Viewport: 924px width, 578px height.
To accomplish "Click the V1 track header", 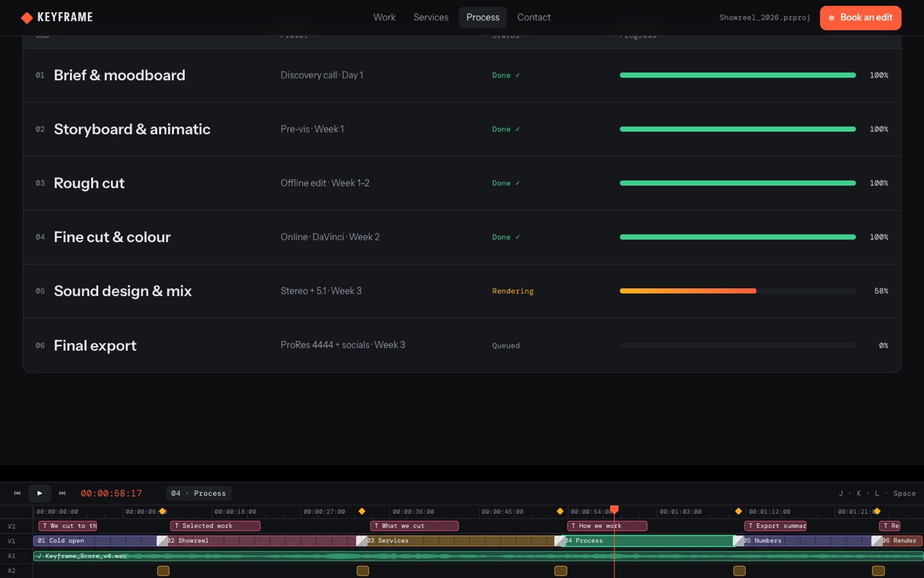I will coord(12,540).
